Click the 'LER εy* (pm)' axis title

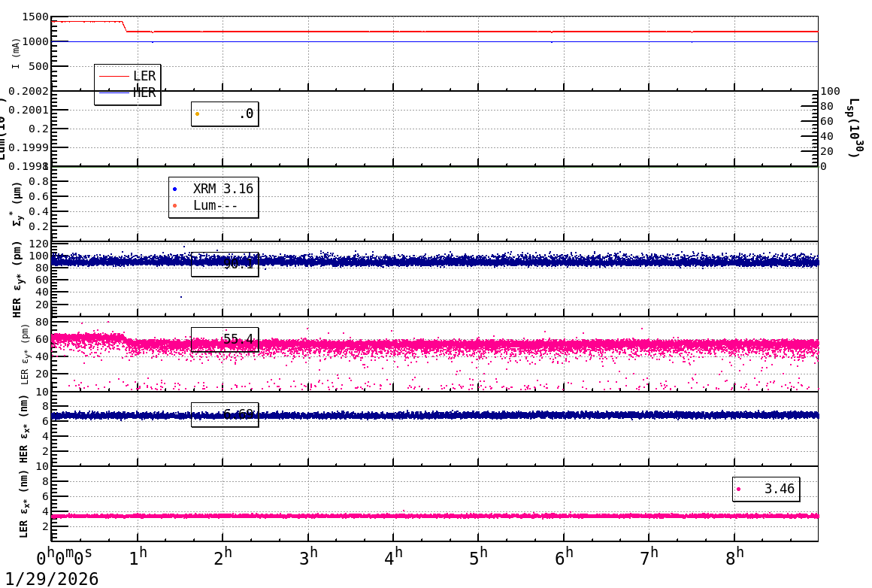(x=25, y=354)
